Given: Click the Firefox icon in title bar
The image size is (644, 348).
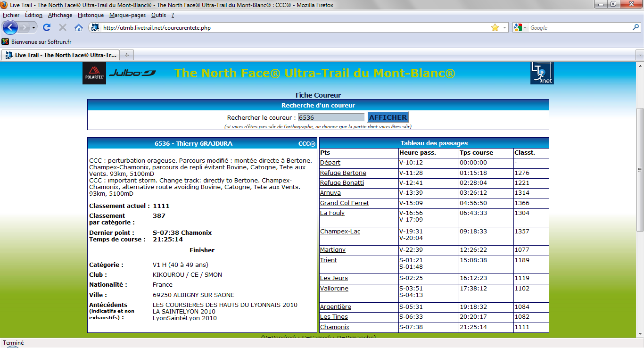Looking at the screenshot, I should [x=5, y=5].
